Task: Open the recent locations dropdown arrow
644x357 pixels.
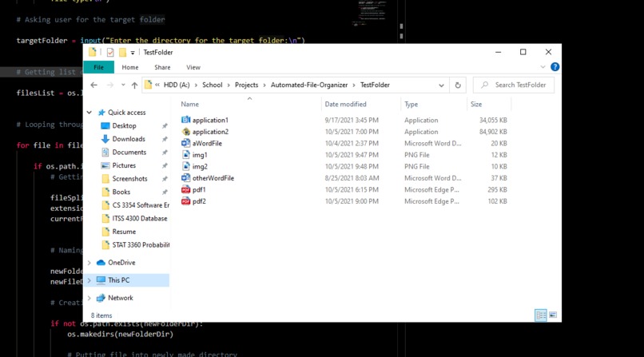Action: click(123, 85)
